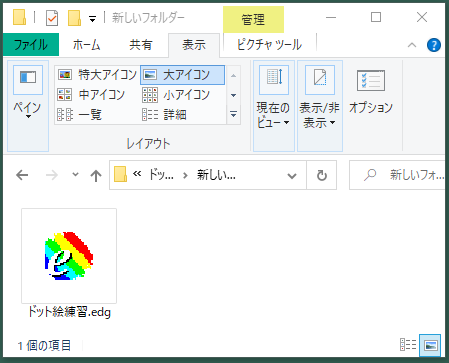Open the 現在のビュー dropdown
Screen dimensions: 449x363
[274, 106]
